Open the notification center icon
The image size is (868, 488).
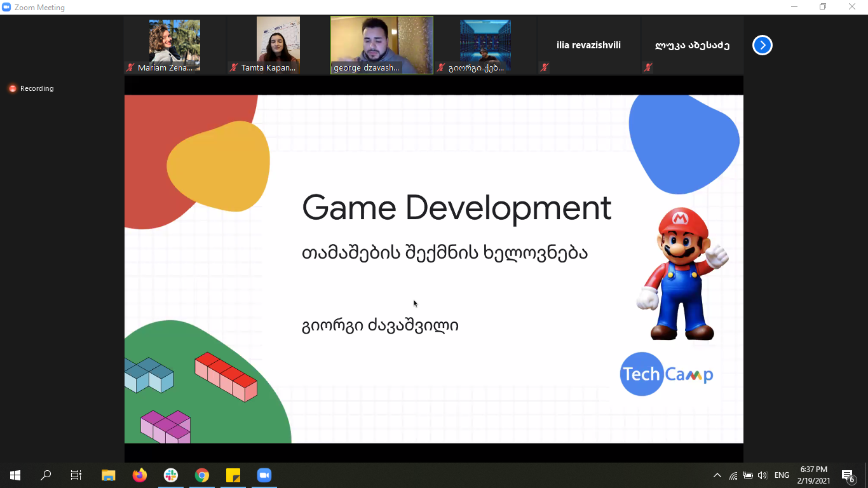(848, 475)
